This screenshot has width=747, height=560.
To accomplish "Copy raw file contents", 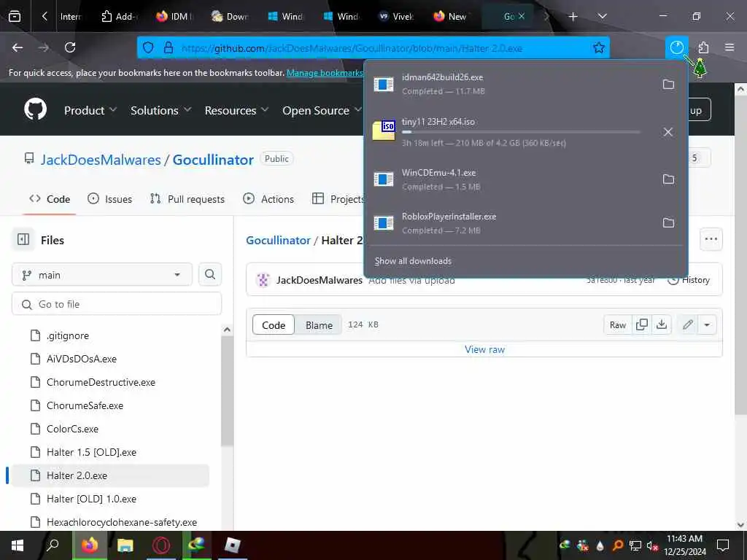I will [x=642, y=324].
